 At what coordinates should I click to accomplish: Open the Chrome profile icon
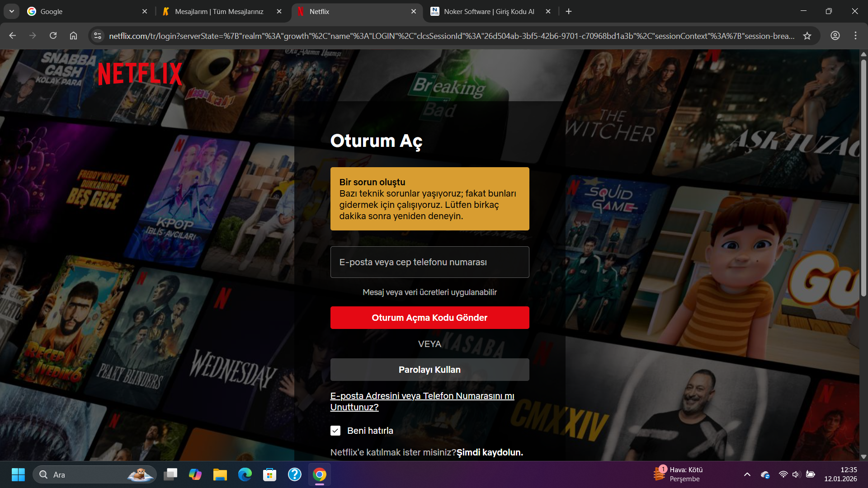[x=835, y=36]
